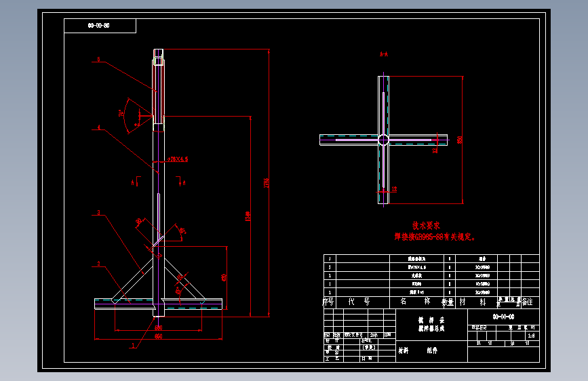Select the A-A section view title
Image resolution: width=588 pixels, height=381 pixels.
[x=384, y=54]
